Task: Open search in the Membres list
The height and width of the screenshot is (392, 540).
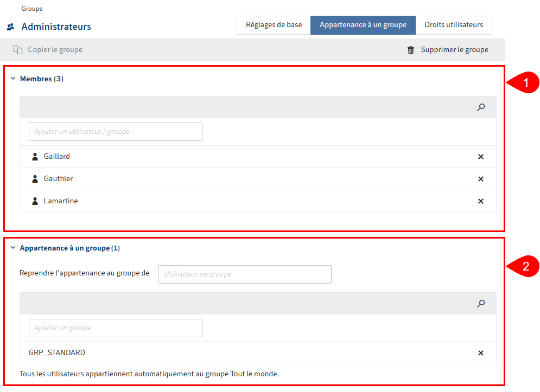Action: [481, 107]
